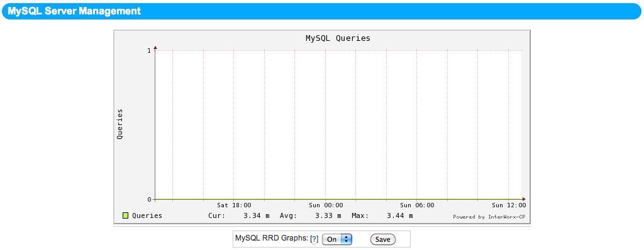The image size is (644, 250).
Task: Click the Sun 06:00 axis label
Action: (417, 205)
